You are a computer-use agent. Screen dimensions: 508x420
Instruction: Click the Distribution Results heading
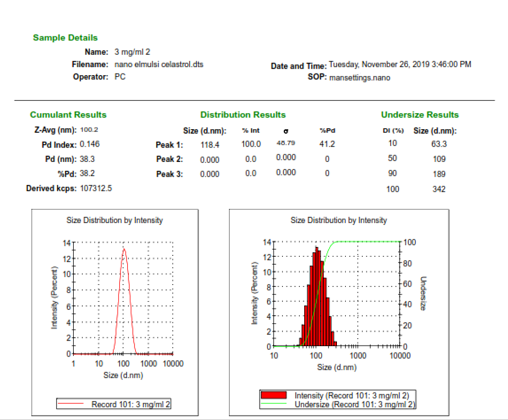(x=243, y=115)
